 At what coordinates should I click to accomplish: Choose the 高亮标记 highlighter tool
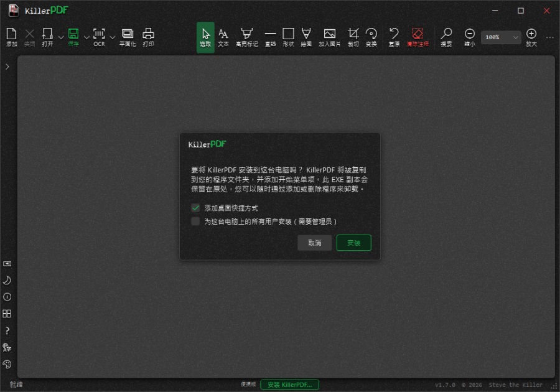click(x=247, y=37)
